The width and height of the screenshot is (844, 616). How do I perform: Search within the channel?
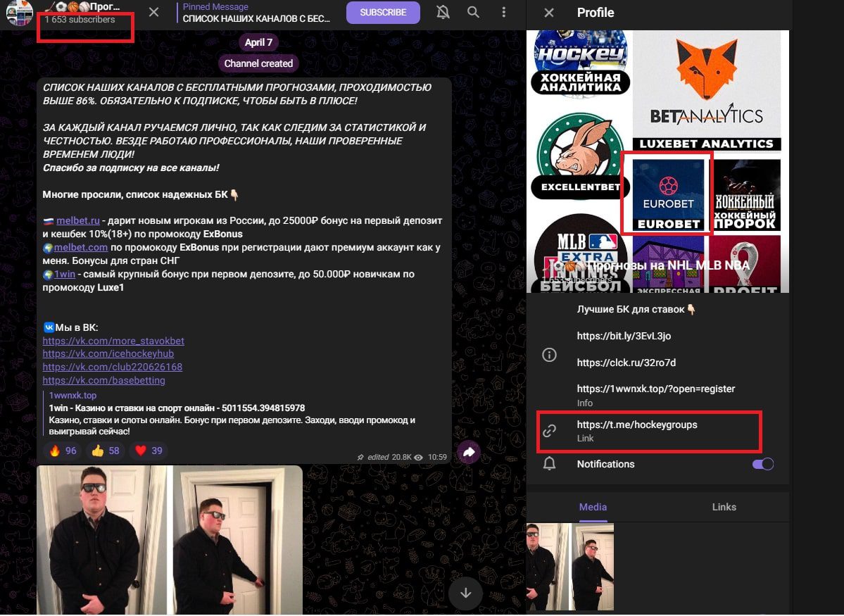pyautogui.click(x=473, y=12)
